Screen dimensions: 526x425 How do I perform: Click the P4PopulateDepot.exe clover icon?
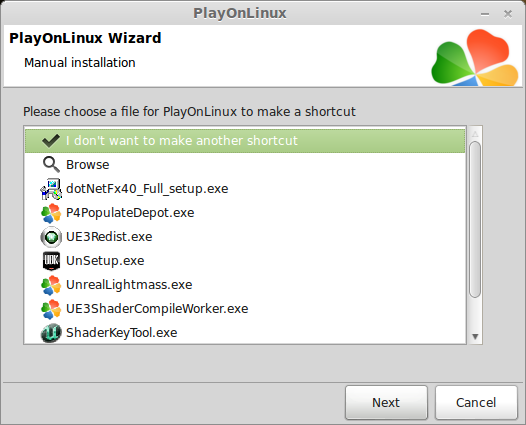click(51, 213)
